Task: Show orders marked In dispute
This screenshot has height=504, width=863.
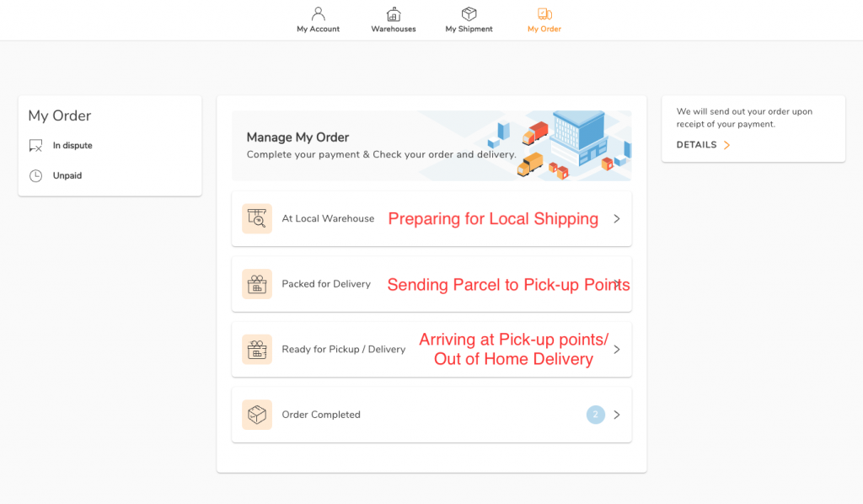Action: 72,146
